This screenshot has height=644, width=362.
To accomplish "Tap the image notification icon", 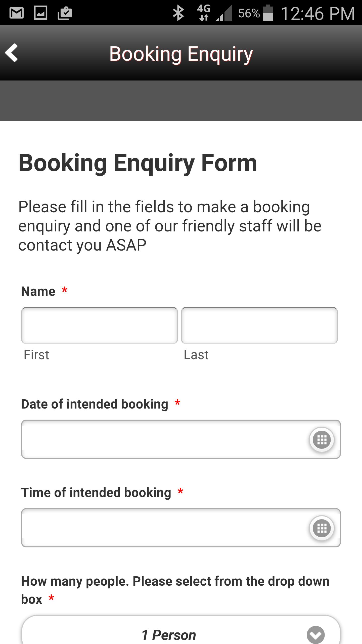I will click(40, 13).
